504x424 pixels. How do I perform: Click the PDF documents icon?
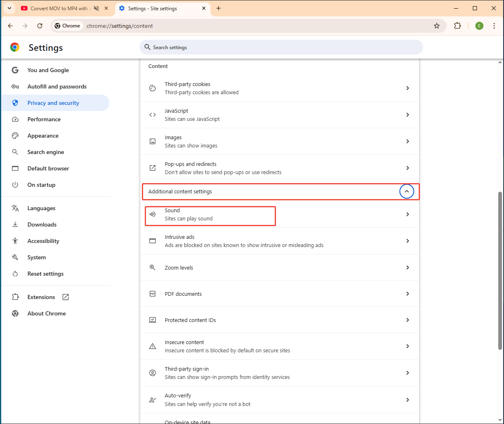pos(153,293)
